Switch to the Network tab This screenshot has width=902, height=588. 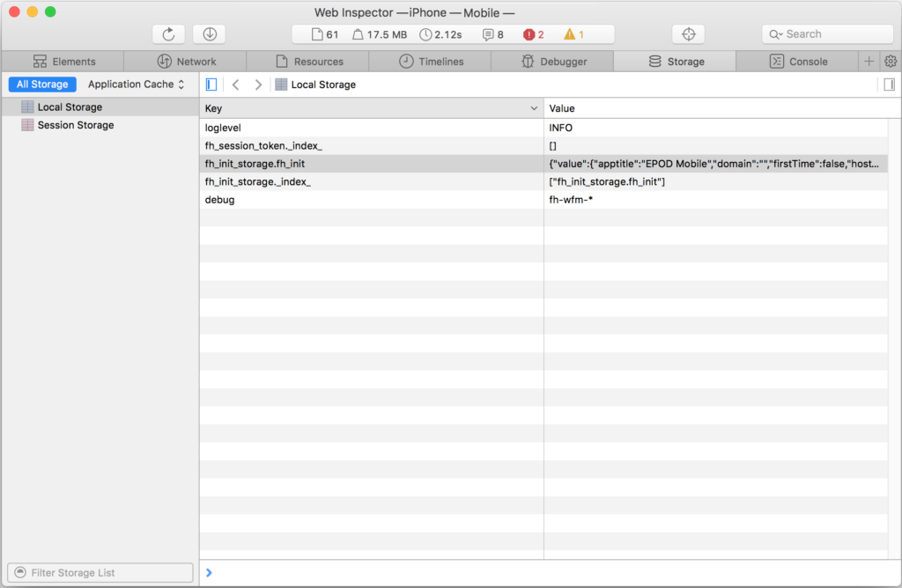coord(186,62)
